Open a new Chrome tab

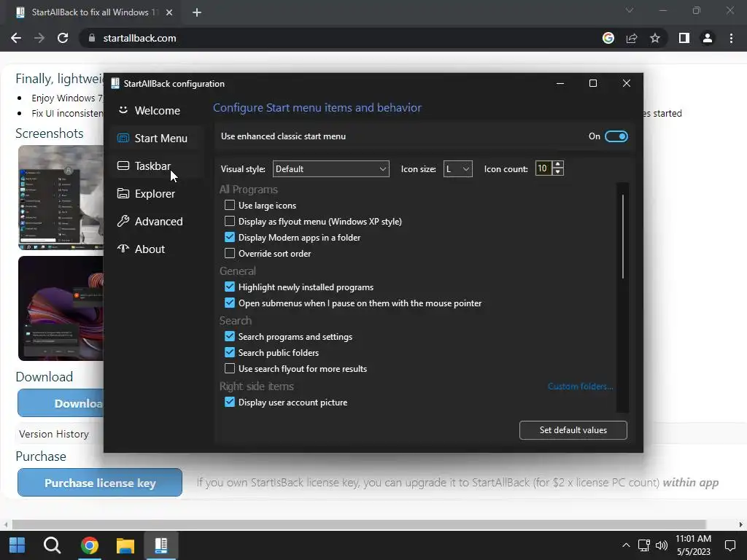(197, 12)
